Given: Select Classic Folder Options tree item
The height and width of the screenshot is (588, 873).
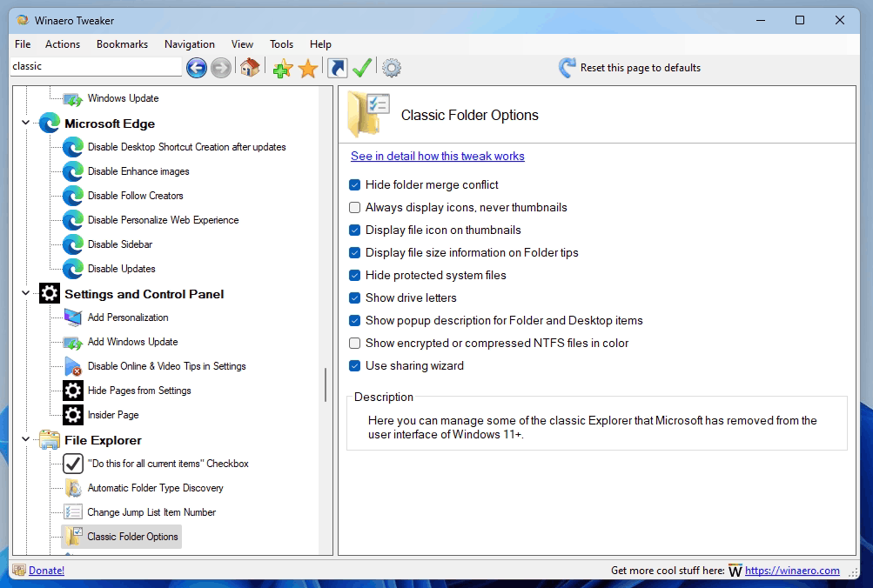Looking at the screenshot, I should point(132,537).
